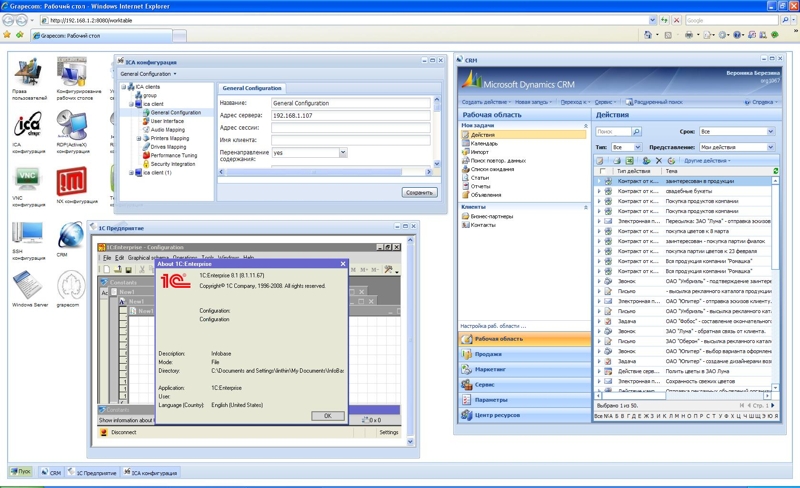Click the Пуск start button
This screenshot has width=800, height=488.
[21, 472]
